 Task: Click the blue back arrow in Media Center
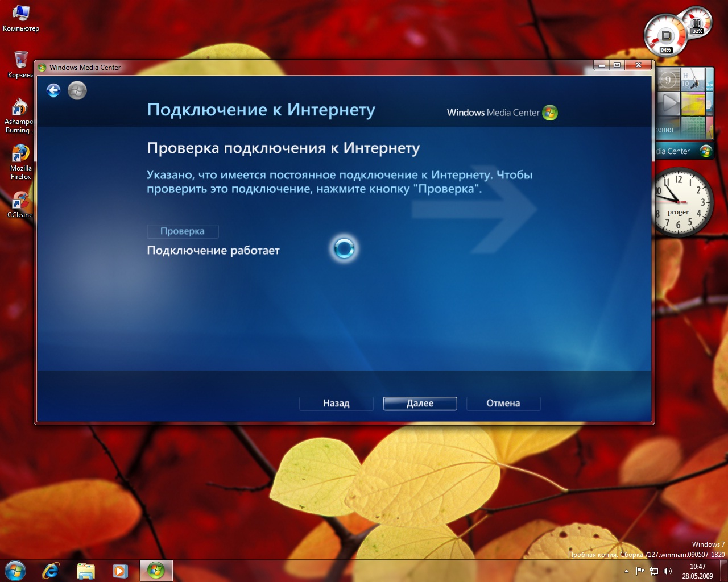53,90
